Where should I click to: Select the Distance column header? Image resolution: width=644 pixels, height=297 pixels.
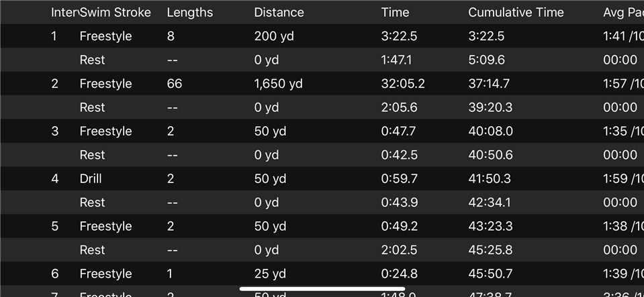(279, 12)
